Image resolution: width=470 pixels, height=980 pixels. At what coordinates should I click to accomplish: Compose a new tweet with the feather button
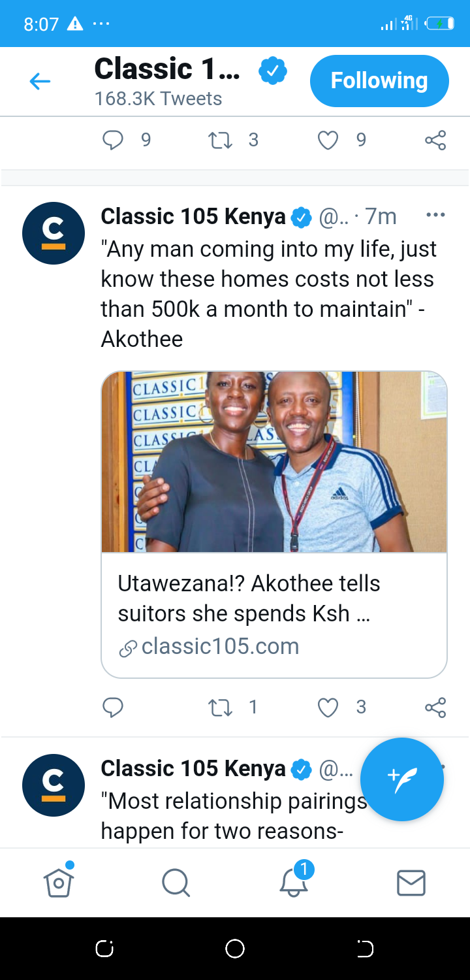402,779
